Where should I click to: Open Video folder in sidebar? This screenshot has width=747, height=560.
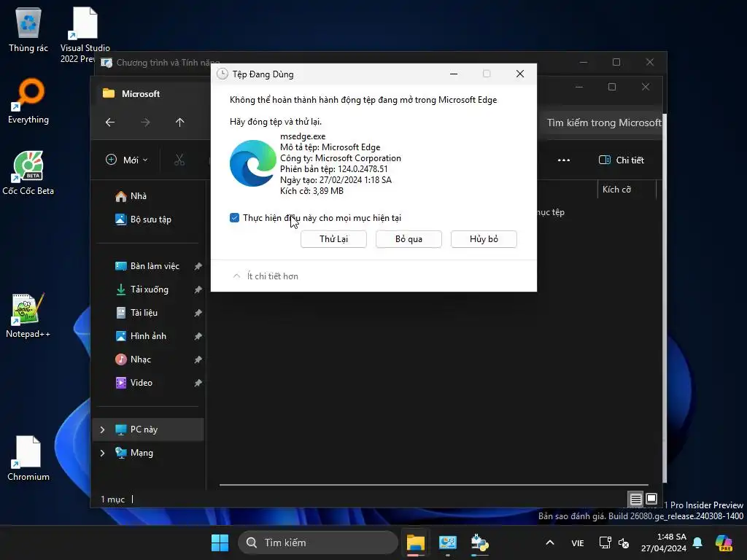click(134, 383)
